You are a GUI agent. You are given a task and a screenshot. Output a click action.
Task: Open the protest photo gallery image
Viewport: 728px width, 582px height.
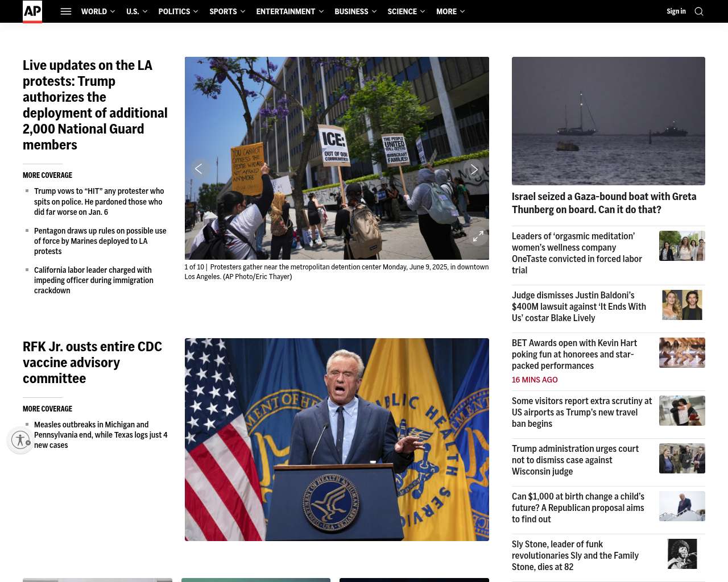337,158
